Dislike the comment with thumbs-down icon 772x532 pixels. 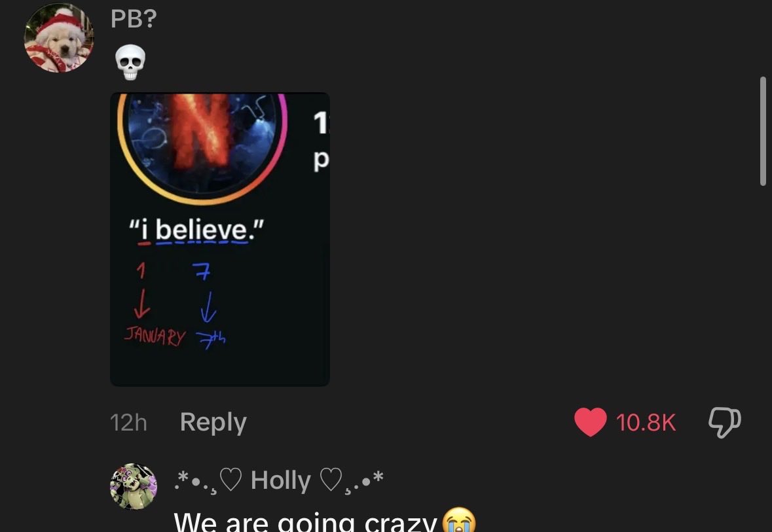click(724, 422)
